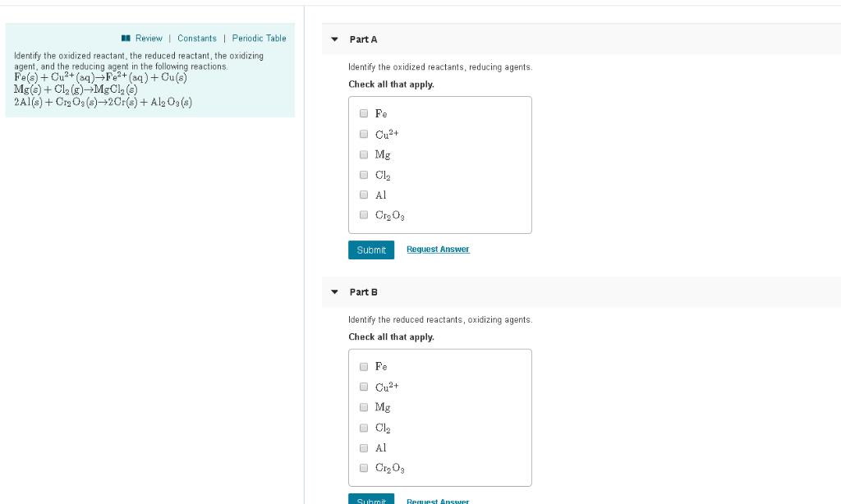The width and height of the screenshot is (841, 504).
Task: Click the Part A section header
Action: [x=362, y=39]
